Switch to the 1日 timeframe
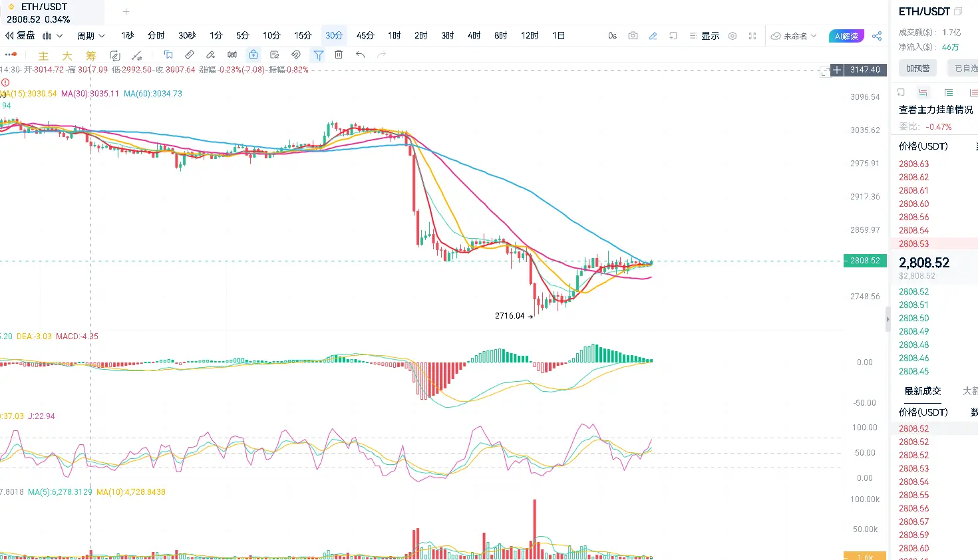Screen dimensions: 978x560 (x=558, y=35)
